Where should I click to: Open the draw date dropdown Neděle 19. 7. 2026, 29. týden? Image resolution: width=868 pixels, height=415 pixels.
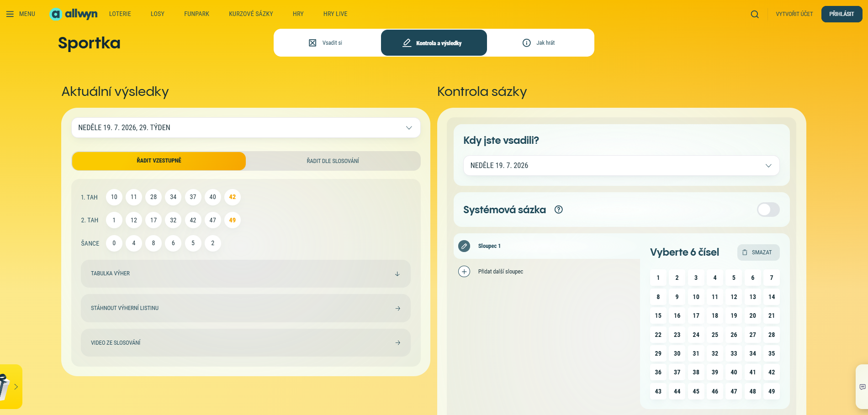[x=246, y=128]
